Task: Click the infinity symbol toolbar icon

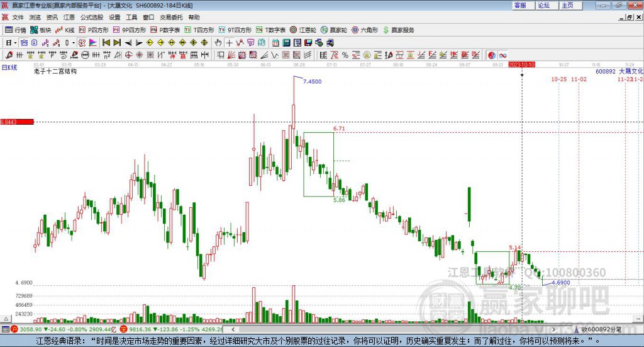Action: pyautogui.click(x=502, y=55)
